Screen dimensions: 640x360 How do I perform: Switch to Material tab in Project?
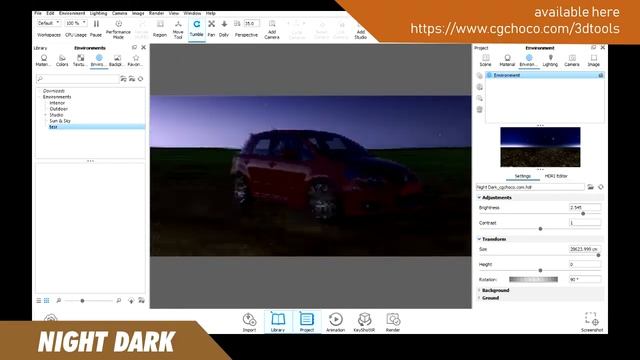pyautogui.click(x=507, y=60)
